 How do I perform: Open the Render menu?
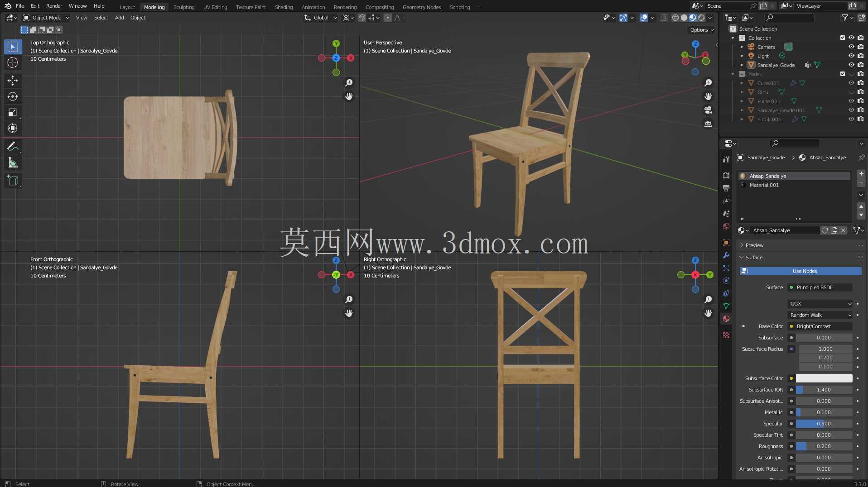(x=54, y=6)
